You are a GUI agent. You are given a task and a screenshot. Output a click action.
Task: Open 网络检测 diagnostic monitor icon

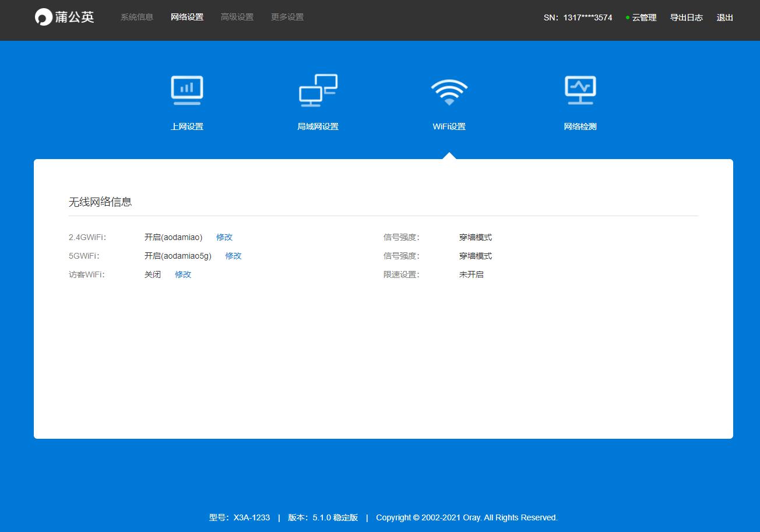(x=580, y=90)
